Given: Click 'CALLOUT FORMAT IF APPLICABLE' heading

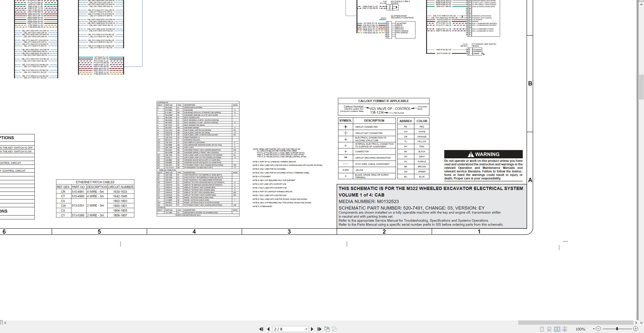Looking at the screenshot, I should 383,101.
